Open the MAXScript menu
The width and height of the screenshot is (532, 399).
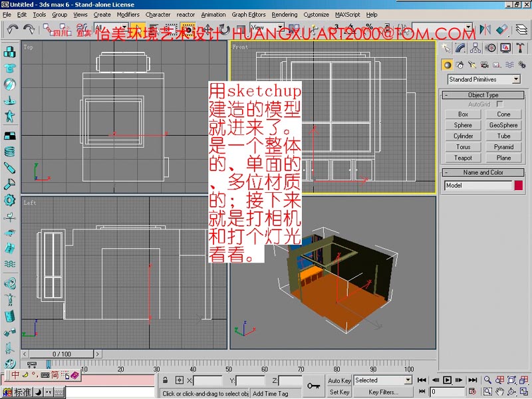(347, 15)
